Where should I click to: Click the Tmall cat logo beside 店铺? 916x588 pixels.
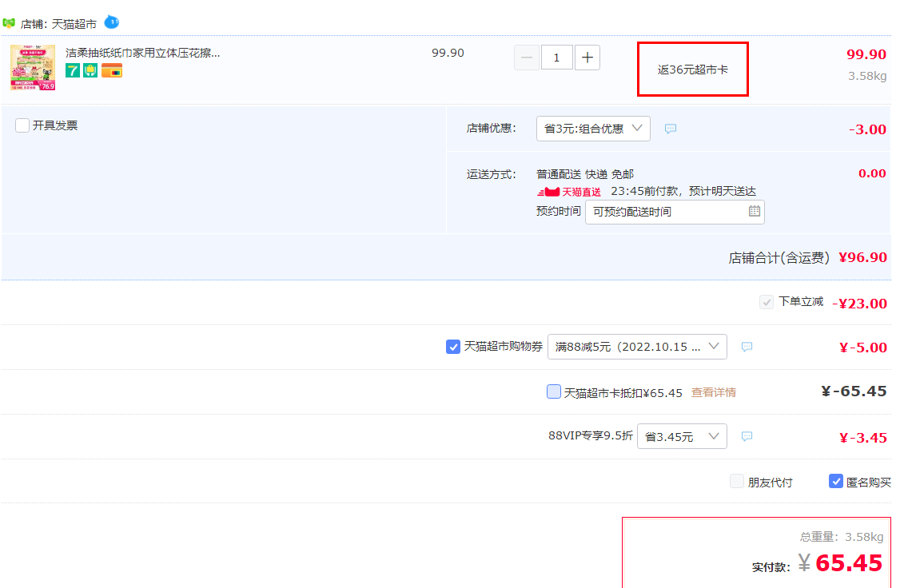click(9, 23)
